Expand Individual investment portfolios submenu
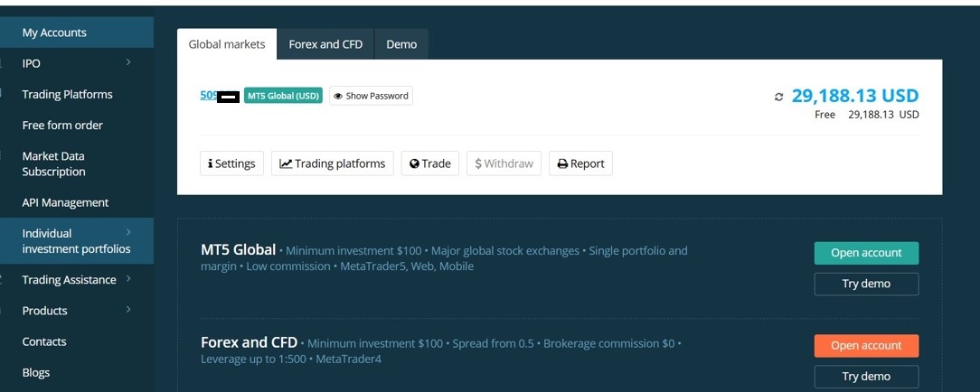 (128, 233)
